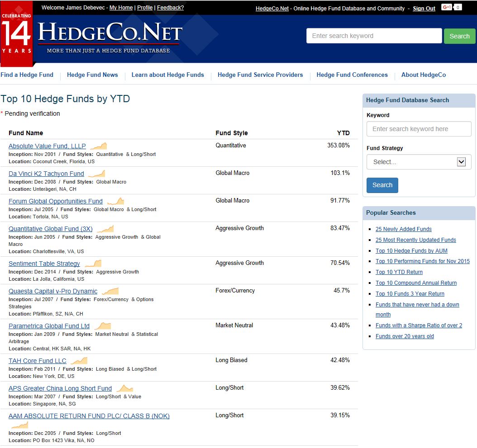Open Top 10 YTD Return link
This screenshot has height=448, width=477.
point(399,272)
